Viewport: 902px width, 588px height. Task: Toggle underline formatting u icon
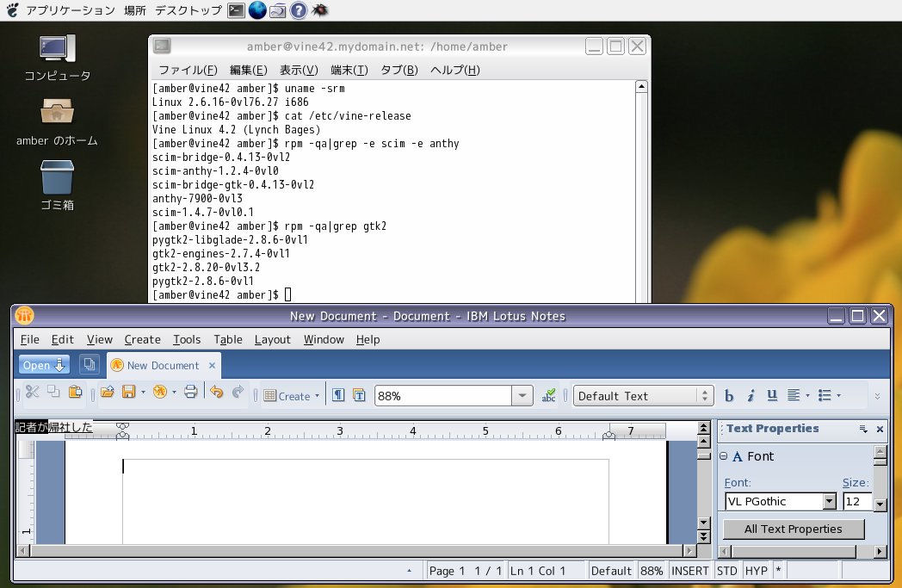[772, 395]
